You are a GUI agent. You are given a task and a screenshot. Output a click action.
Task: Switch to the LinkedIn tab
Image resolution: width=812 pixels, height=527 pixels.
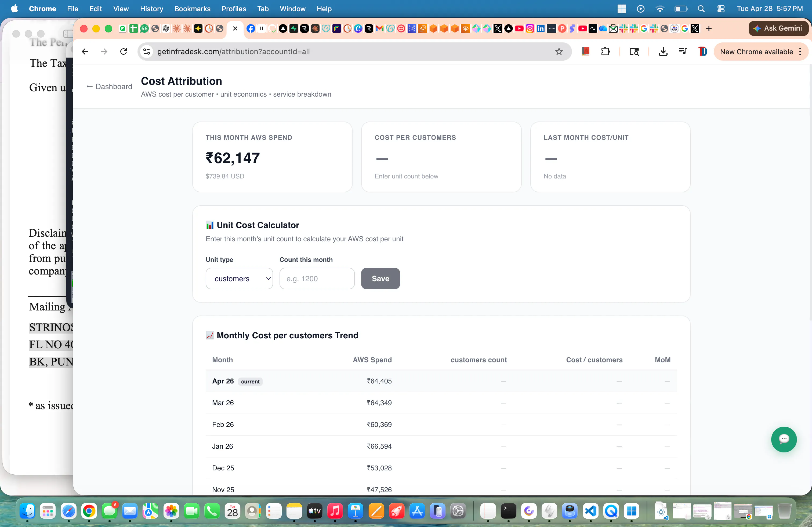[x=541, y=29]
